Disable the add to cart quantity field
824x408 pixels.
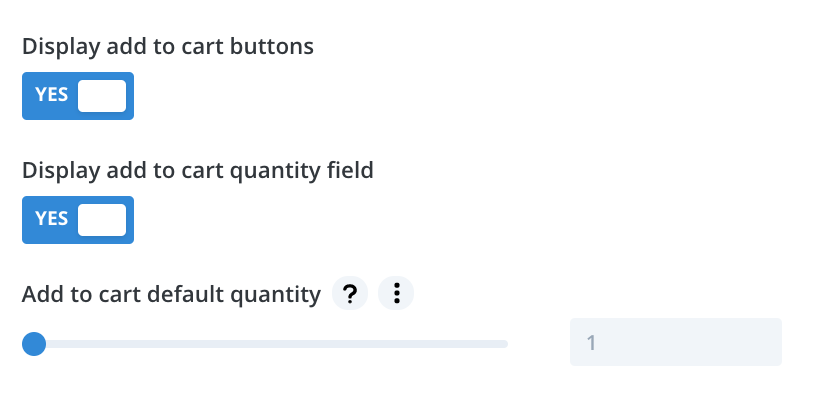click(78, 220)
